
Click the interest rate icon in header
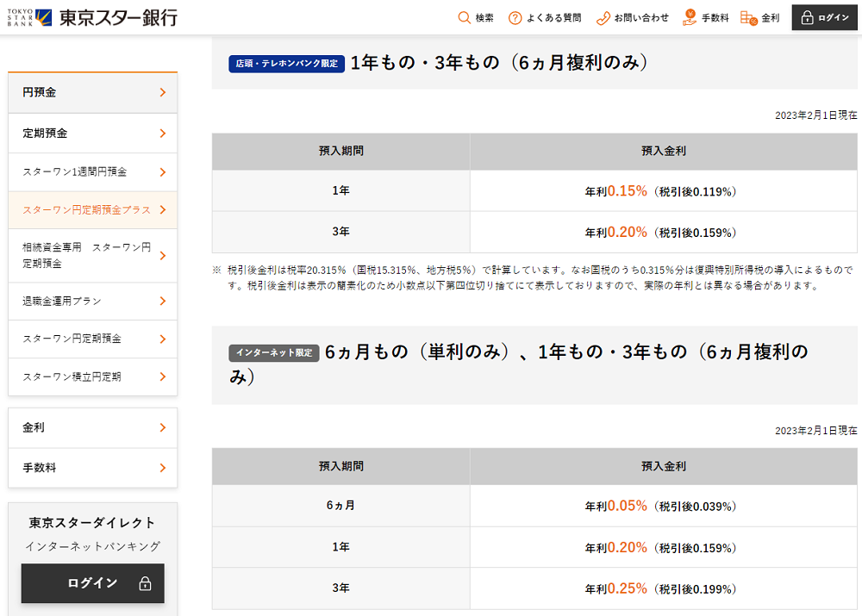click(749, 18)
